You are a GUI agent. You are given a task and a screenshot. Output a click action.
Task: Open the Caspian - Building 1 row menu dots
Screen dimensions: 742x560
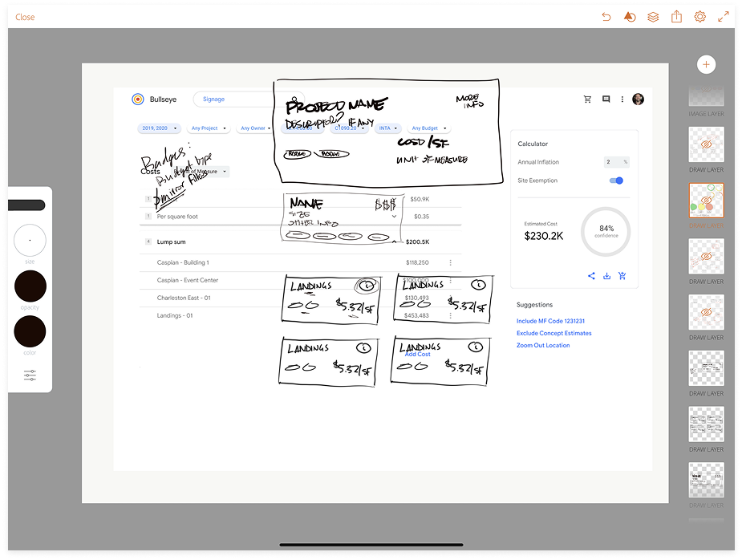[x=450, y=262]
